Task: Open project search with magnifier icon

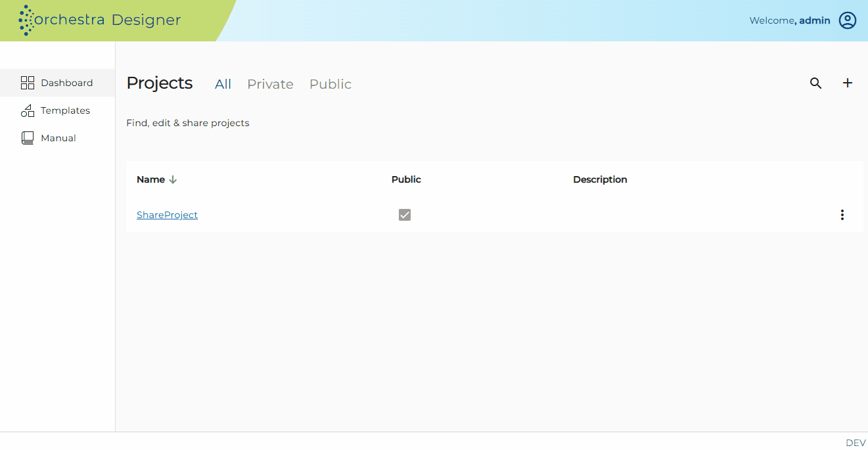Action: pyautogui.click(x=815, y=83)
